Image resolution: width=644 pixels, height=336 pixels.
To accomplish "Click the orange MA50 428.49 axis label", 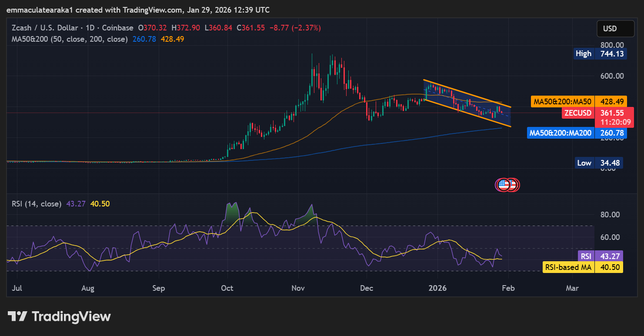I will 579,101.
